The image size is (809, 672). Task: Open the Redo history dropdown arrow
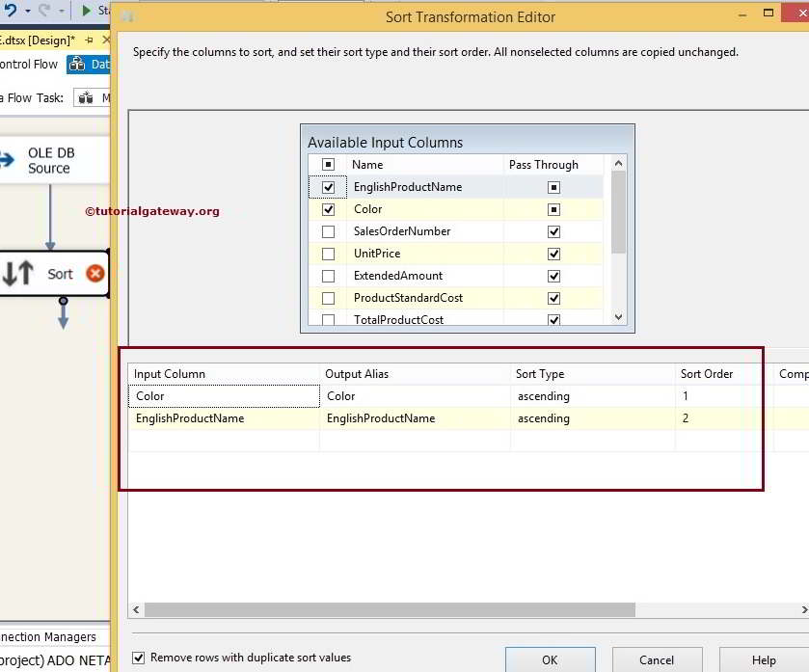[x=60, y=12]
